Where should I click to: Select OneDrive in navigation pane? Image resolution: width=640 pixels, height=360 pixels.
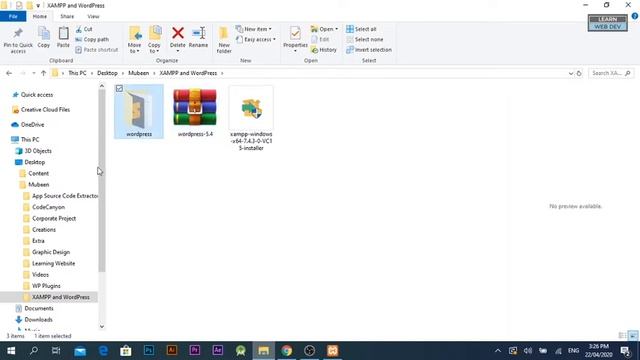(x=32, y=124)
